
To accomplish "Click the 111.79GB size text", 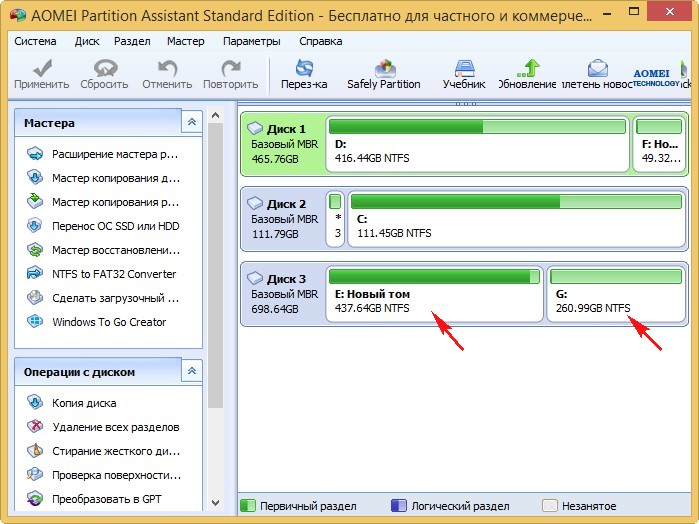I will coord(275,234).
